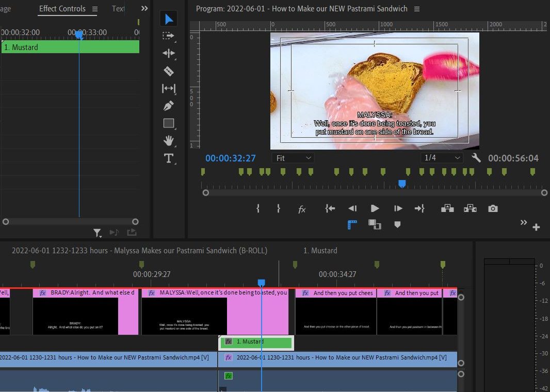This screenshot has width=550, height=392.
Task: Select the Hand tool
Action: [169, 141]
